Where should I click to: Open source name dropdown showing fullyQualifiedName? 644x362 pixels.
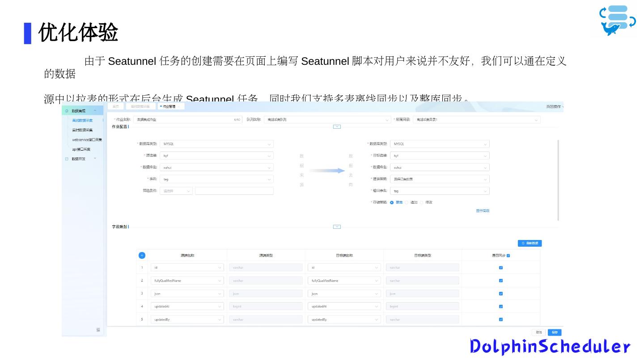187,281
